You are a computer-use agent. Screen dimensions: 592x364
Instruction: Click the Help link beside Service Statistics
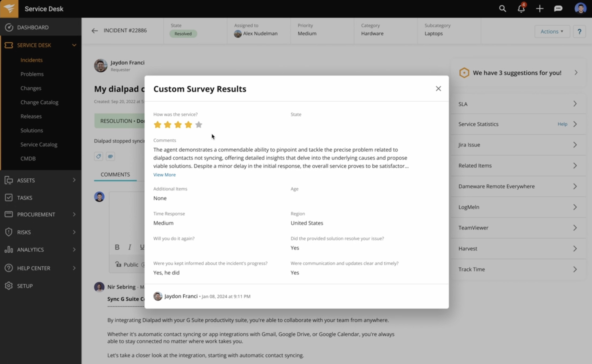coord(562,124)
